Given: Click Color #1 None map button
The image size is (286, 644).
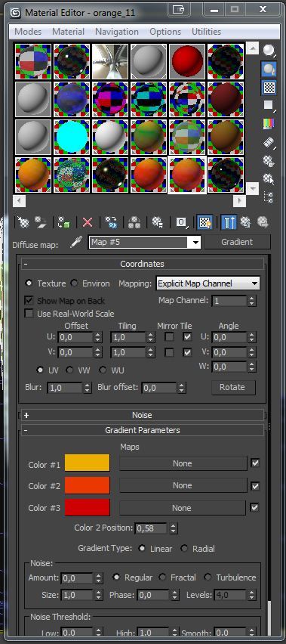Looking at the screenshot, I should pyautogui.click(x=183, y=463).
